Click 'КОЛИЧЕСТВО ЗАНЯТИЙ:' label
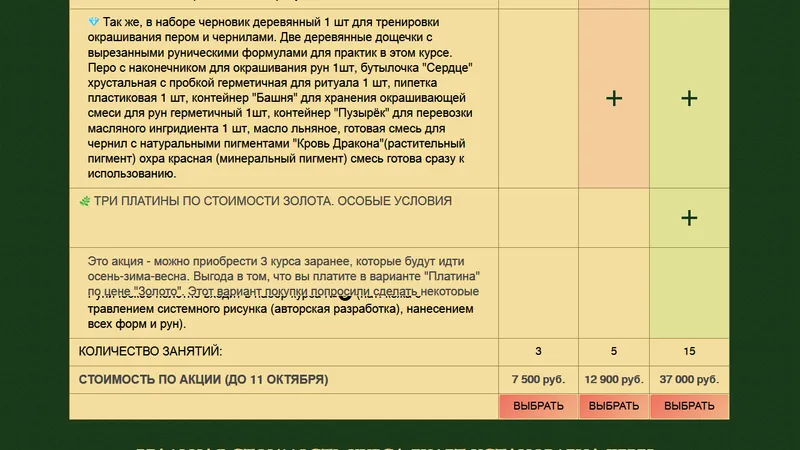The image size is (800, 450). pyautogui.click(x=150, y=352)
